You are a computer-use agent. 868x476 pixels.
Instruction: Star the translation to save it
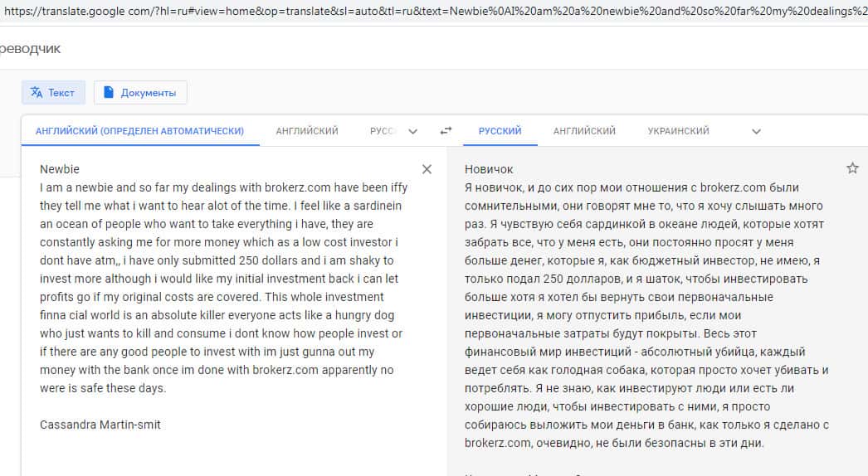852,168
